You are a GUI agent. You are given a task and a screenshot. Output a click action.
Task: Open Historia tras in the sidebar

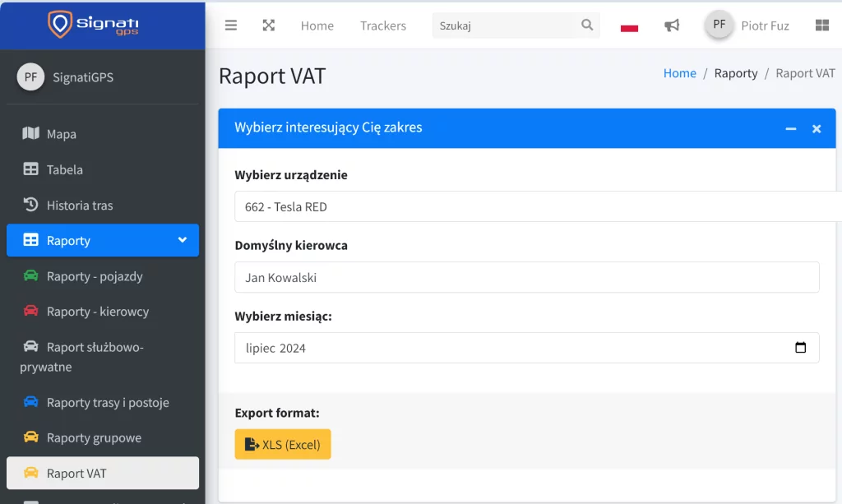tap(103, 205)
